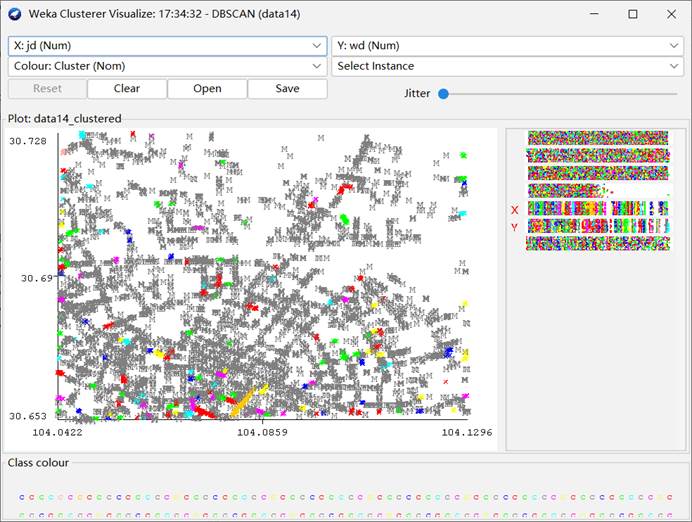Click the disabled Reset button

pos(47,89)
